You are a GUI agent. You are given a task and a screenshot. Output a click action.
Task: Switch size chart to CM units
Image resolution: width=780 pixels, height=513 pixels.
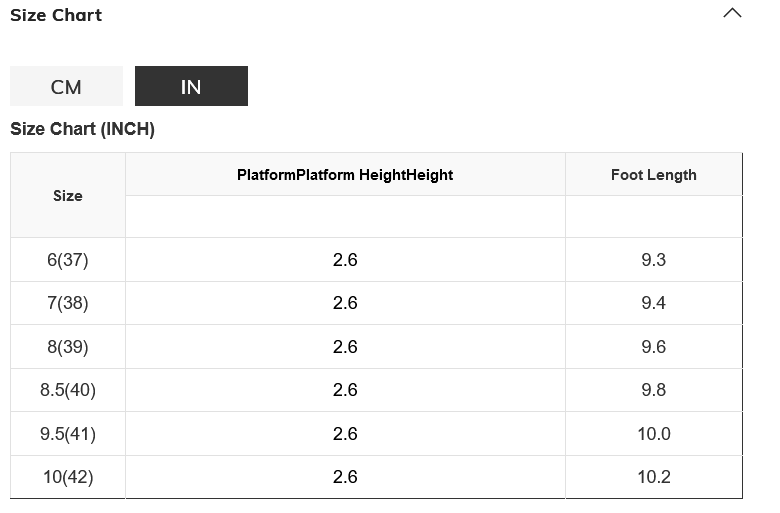pyautogui.click(x=66, y=87)
